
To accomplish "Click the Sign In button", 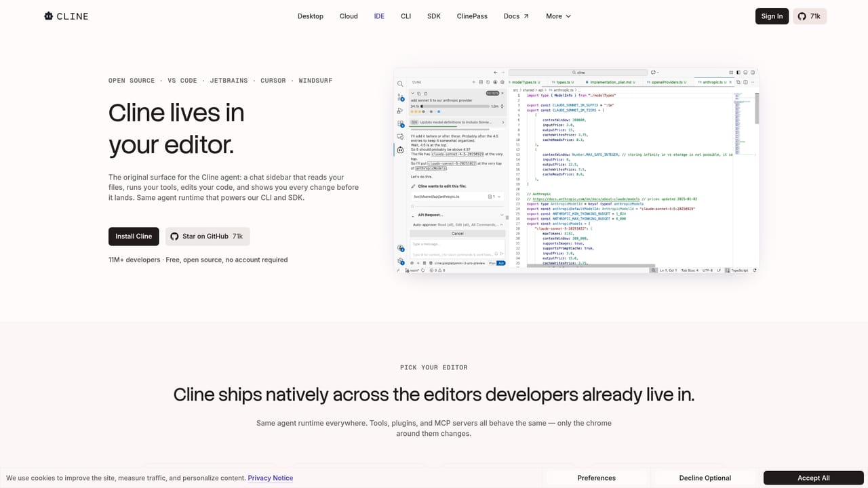I will (772, 16).
